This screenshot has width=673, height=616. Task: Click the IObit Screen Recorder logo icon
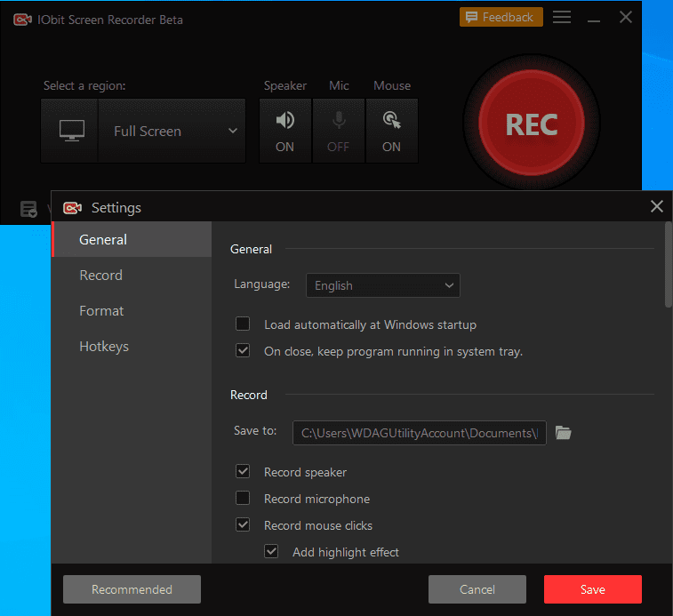pyautogui.click(x=22, y=20)
